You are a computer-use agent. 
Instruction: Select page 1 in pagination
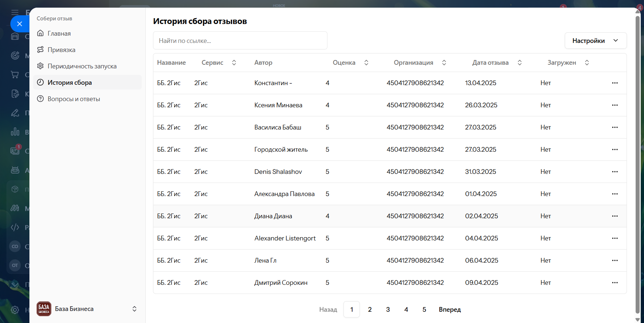[x=351, y=310]
